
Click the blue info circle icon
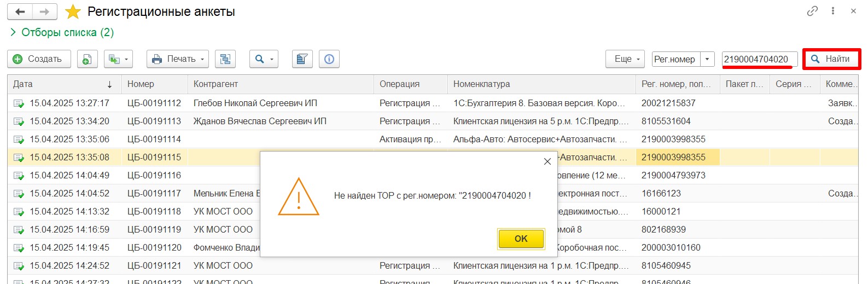(329, 59)
